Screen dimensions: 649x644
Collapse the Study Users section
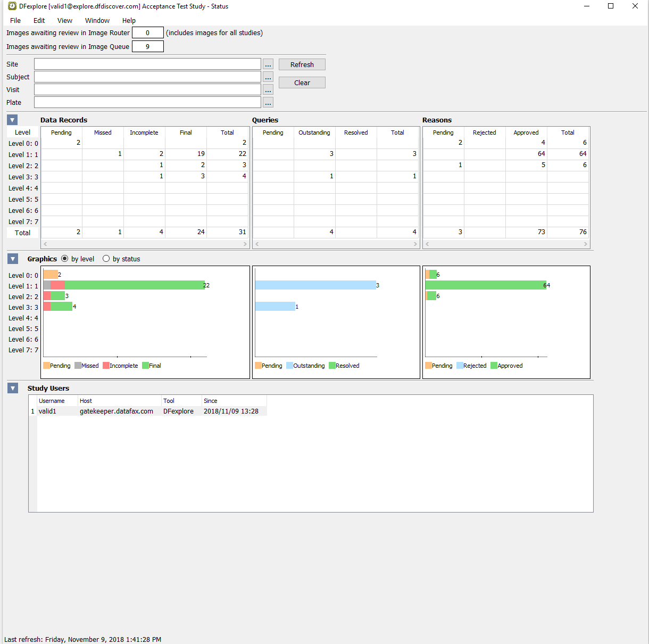point(13,388)
